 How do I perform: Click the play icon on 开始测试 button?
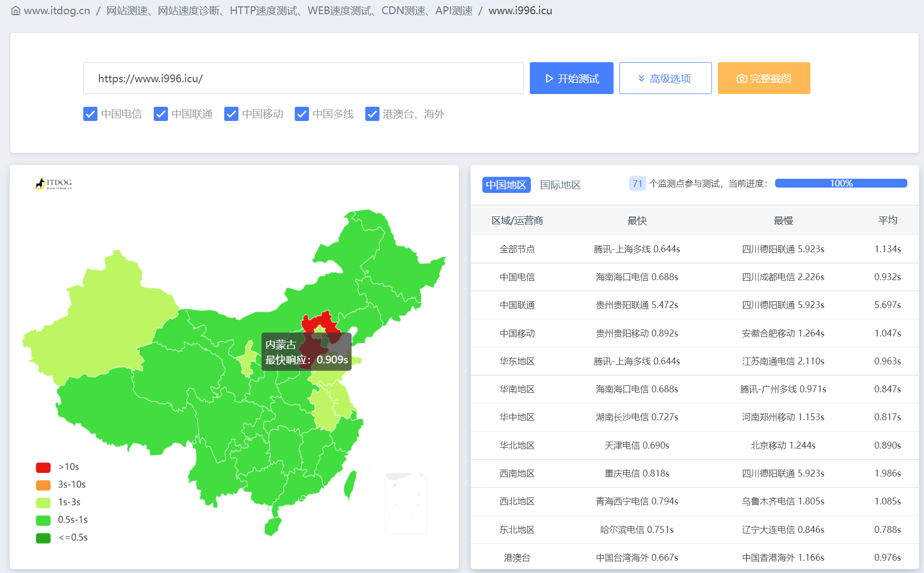[549, 78]
